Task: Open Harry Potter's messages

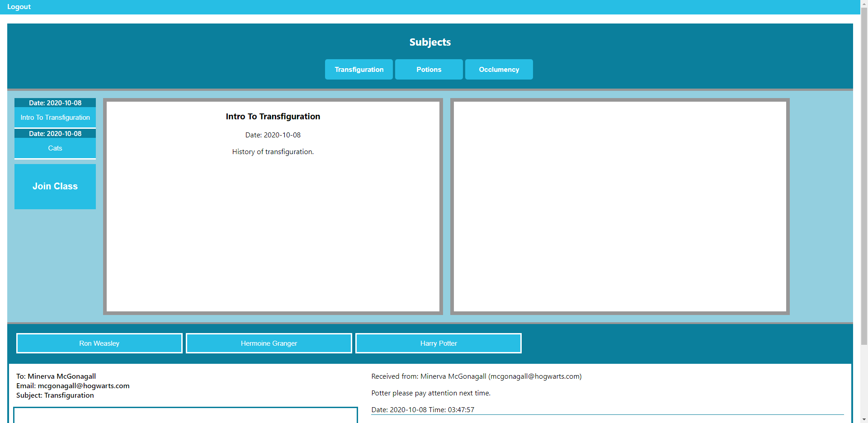Action: [439, 343]
